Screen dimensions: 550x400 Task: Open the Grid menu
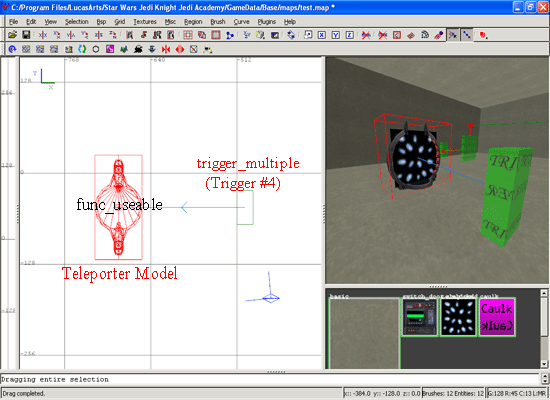point(120,22)
